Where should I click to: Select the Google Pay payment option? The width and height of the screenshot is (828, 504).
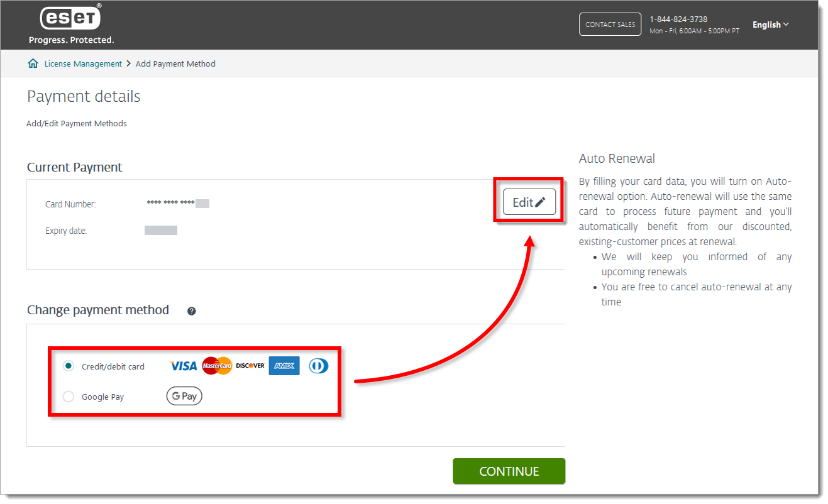point(68,396)
